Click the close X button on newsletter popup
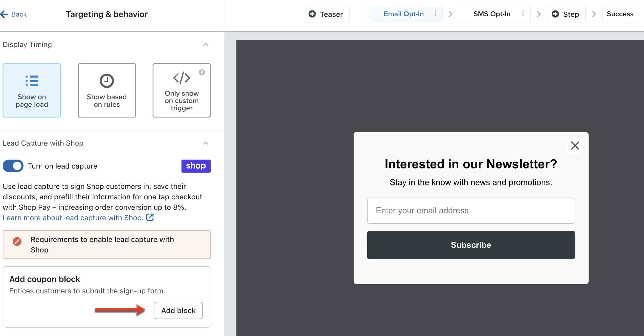The image size is (644, 336). 575,146
